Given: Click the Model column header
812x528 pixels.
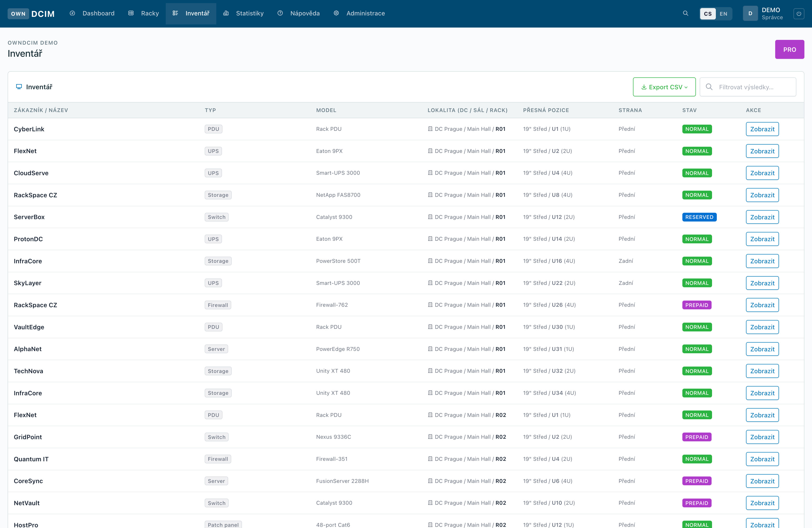Looking at the screenshot, I should point(326,110).
